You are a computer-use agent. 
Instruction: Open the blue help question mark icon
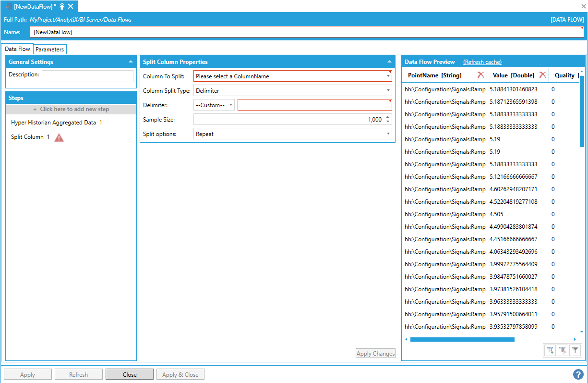coord(578,374)
